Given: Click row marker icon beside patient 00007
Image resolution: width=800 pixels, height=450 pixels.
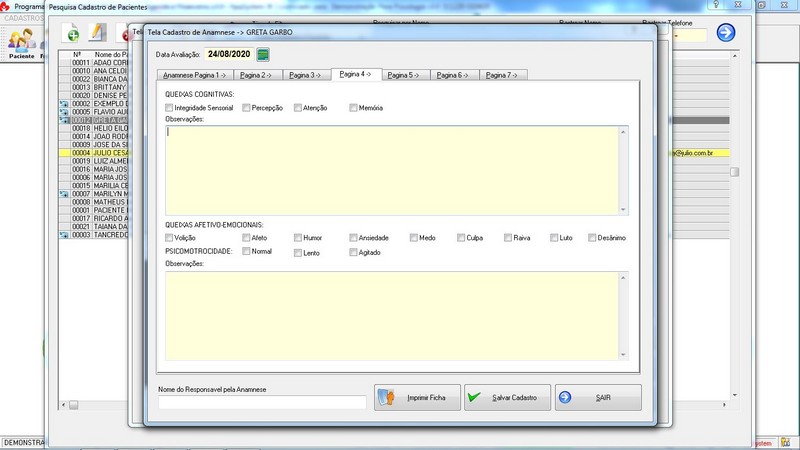Looking at the screenshot, I should 64,194.
